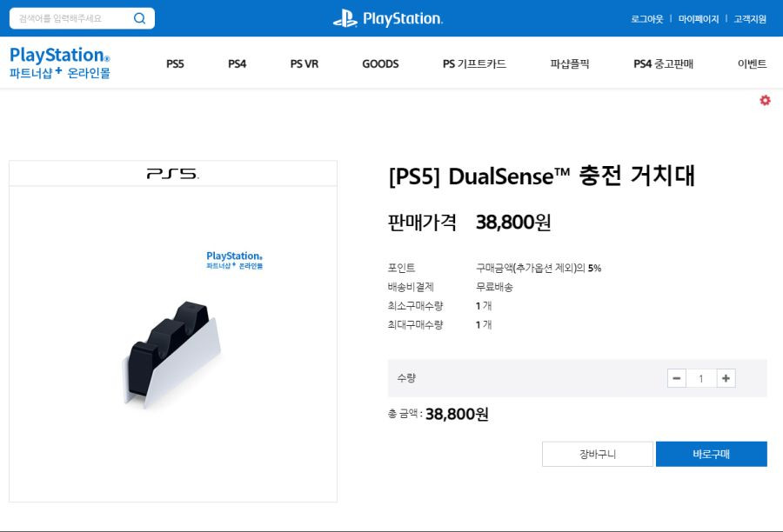Click the red settings gear icon
The height and width of the screenshot is (532, 783).
coord(765,100)
